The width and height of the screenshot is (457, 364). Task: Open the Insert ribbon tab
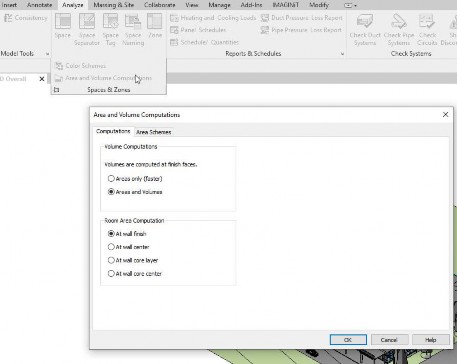(x=9, y=5)
